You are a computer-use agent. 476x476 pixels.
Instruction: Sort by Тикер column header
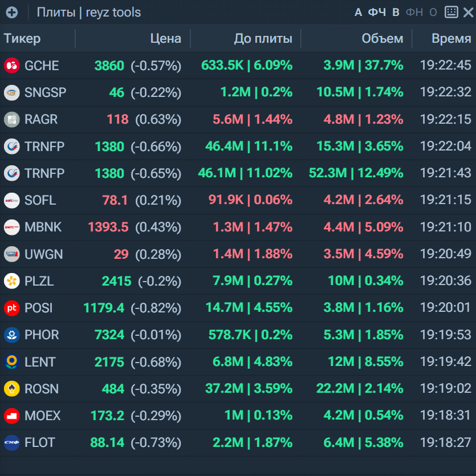pyautogui.click(x=22, y=39)
